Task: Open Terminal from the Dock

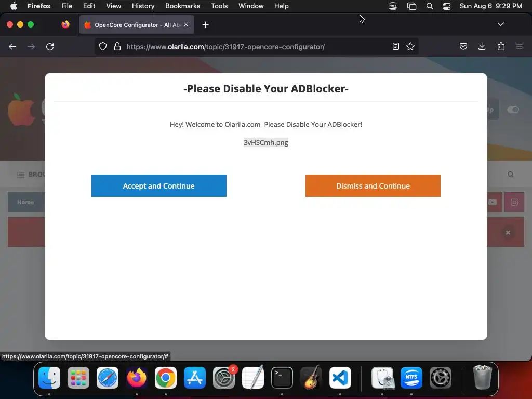Action: [282, 378]
